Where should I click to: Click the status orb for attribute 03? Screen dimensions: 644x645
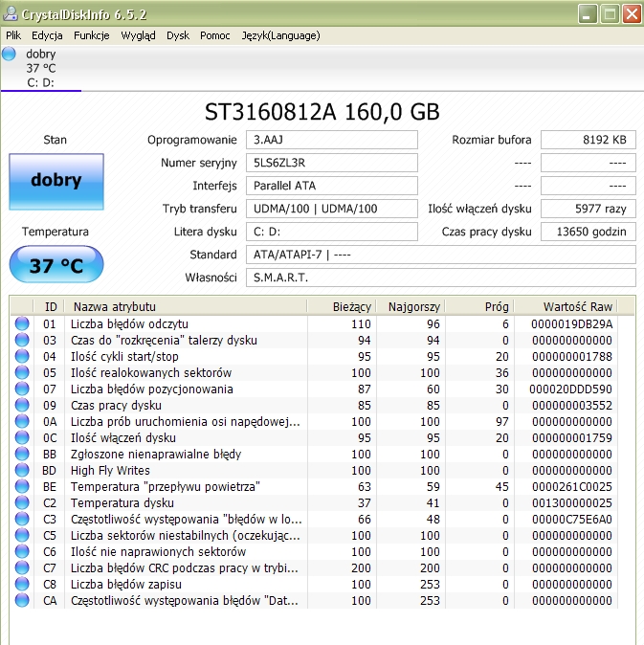click(x=22, y=340)
